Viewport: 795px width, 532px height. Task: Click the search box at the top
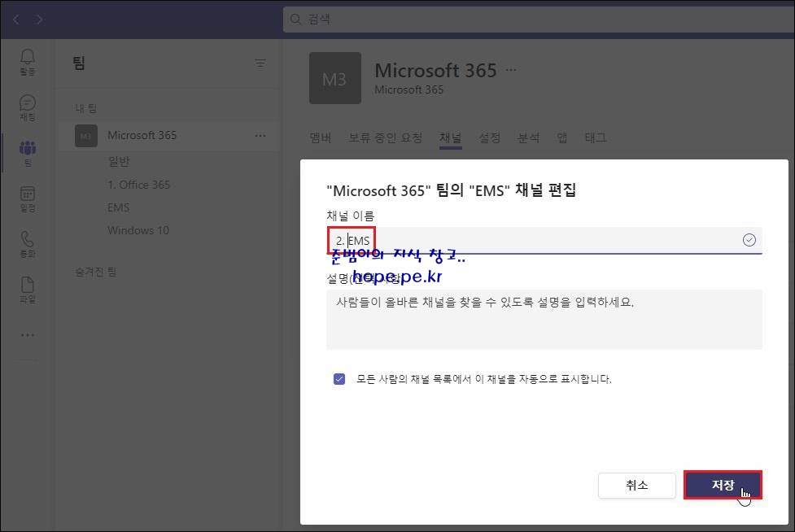(x=539, y=20)
